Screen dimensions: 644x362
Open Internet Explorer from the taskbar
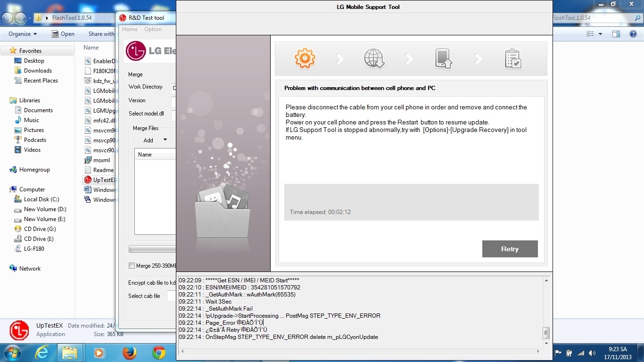[41, 353]
